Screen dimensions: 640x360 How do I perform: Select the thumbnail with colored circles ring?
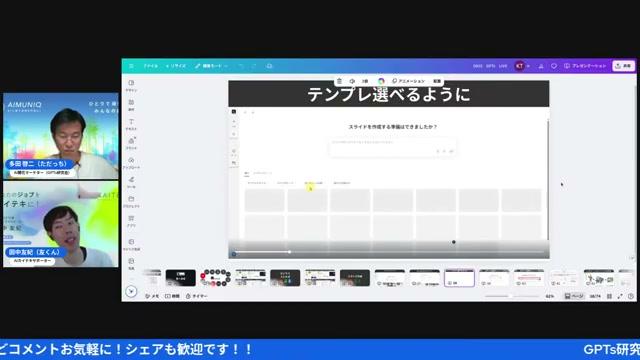(x=215, y=278)
